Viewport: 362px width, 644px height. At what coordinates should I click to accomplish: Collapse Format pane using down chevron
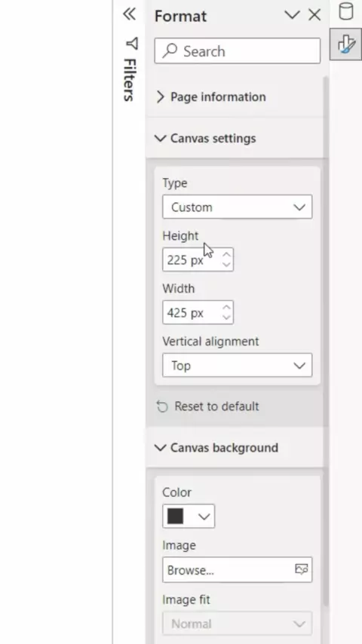(292, 15)
